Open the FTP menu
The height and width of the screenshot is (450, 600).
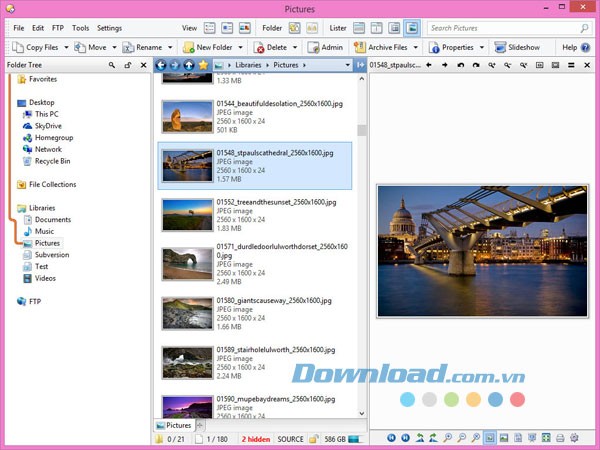pos(58,28)
